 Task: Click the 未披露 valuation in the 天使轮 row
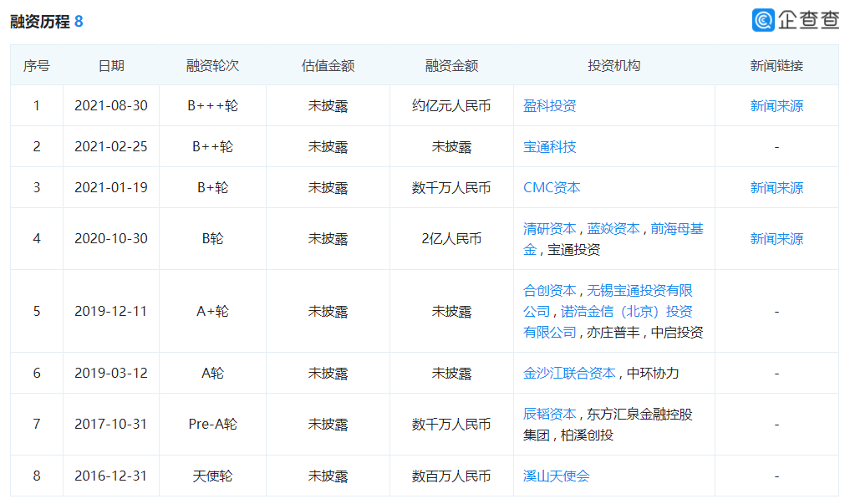point(328,476)
